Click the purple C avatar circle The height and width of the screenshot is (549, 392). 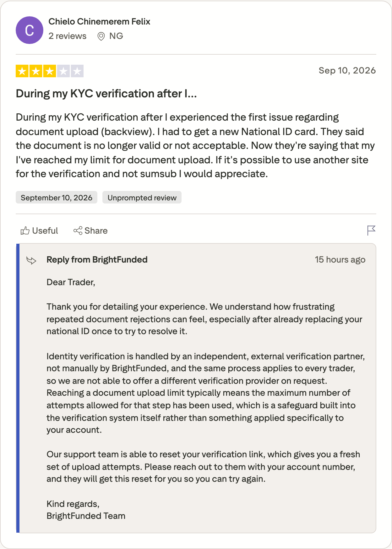pyautogui.click(x=30, y=30)
